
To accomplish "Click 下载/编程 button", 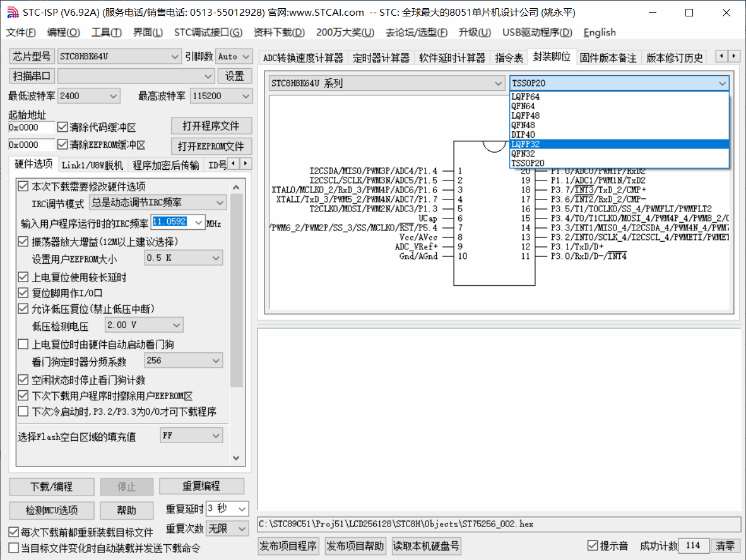I will (x=51, y=487).
